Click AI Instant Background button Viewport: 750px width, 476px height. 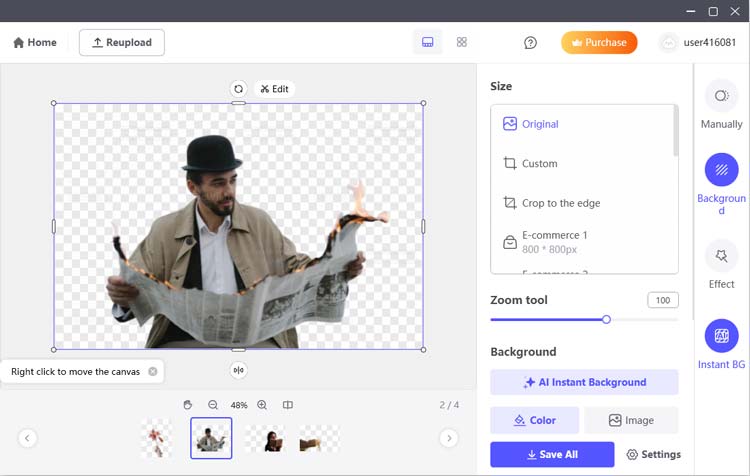click(x=584, y=382)
